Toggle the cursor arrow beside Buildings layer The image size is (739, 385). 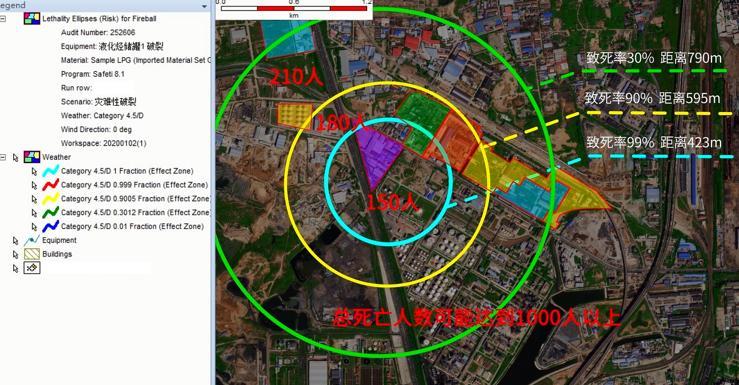click(x=16, y=254)
